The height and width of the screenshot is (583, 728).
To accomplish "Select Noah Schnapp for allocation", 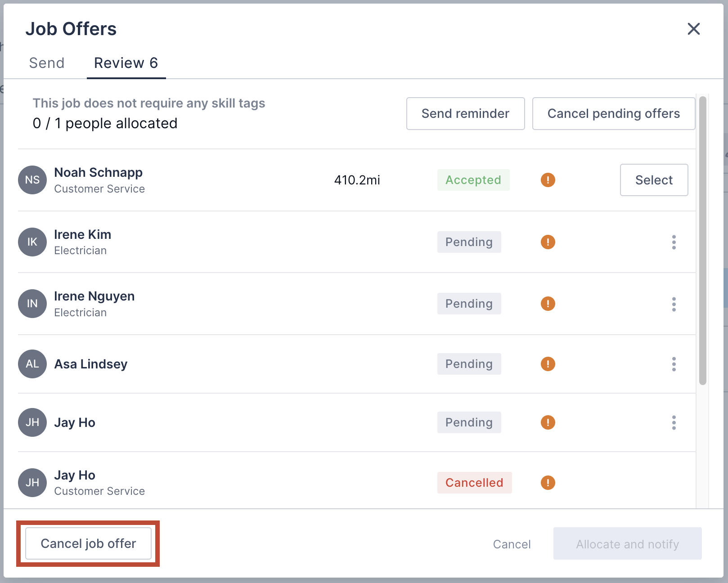I will click(x=654, y=180).
